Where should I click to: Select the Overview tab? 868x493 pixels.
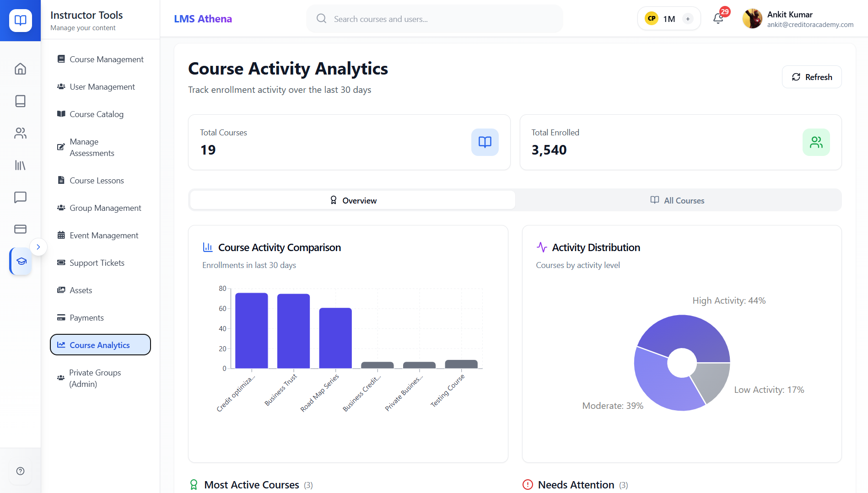[x=353, y=200]
